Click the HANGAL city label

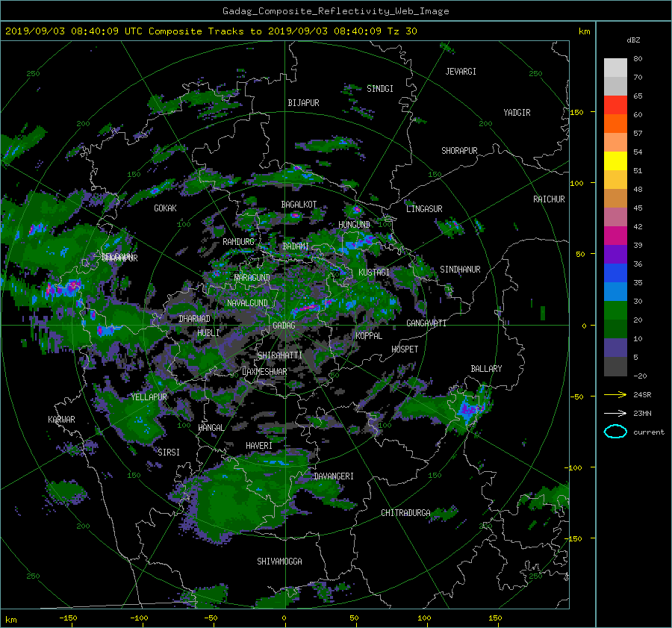click(211, 428)
